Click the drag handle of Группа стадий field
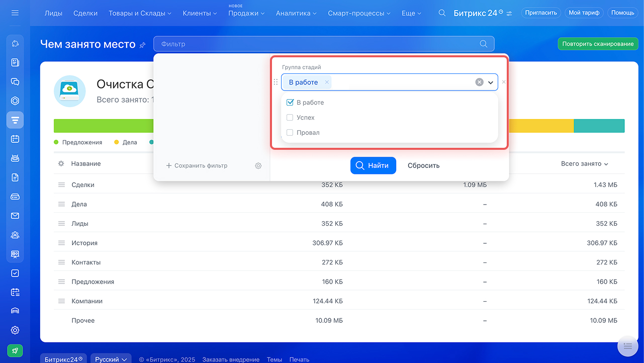 [275, 82]
